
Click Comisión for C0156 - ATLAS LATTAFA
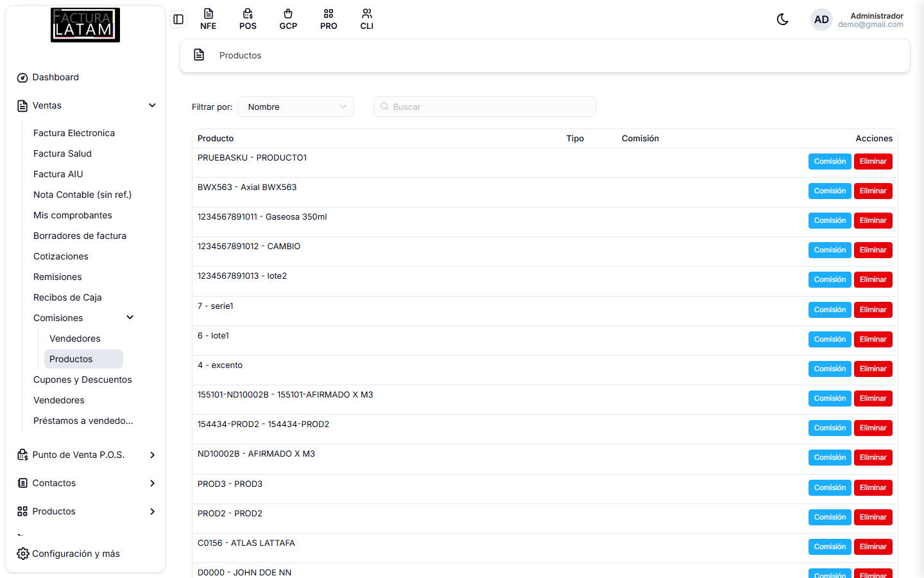pyautogui.click(x=830, y=547)
